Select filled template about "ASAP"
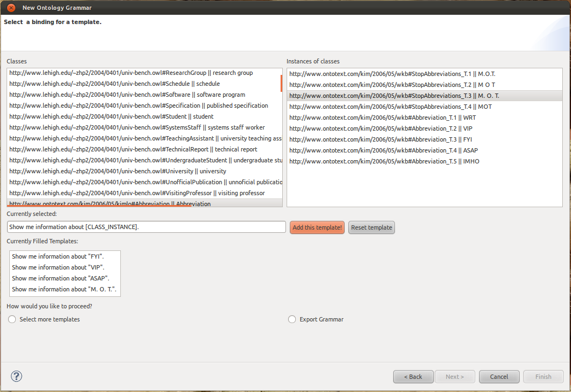The height and width of the screenshot is (392, 571). pos(61,278)
